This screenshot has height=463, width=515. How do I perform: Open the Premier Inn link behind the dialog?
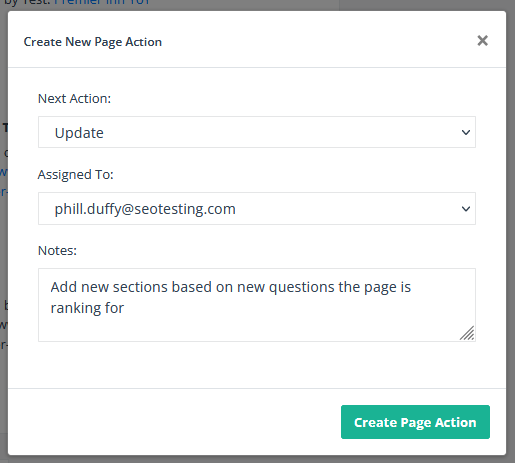tap(102, 3)
